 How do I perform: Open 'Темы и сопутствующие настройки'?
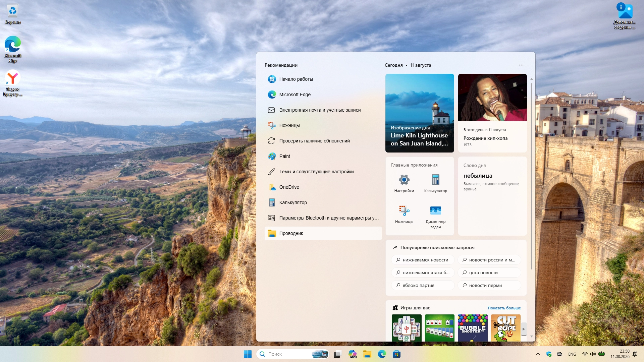tap(323, 172)
